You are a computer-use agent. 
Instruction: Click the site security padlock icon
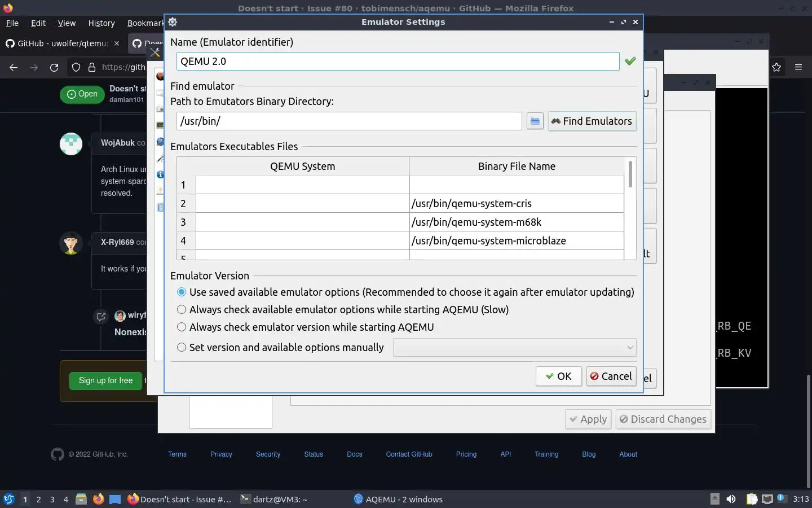pos(92,67)
